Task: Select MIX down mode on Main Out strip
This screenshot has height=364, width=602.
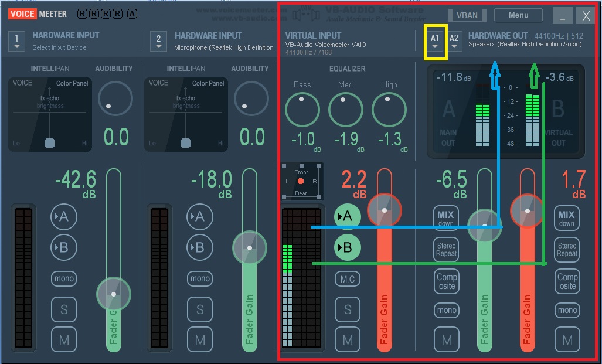Action: pos(445,218)
